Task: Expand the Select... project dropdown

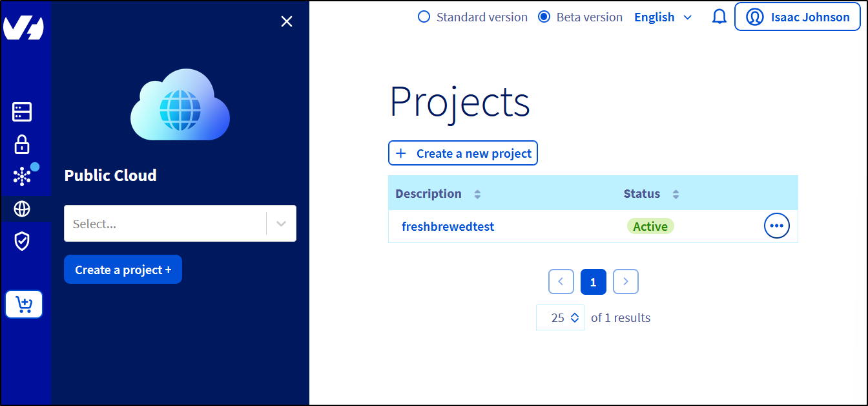Action: click(x=180, y=224)
